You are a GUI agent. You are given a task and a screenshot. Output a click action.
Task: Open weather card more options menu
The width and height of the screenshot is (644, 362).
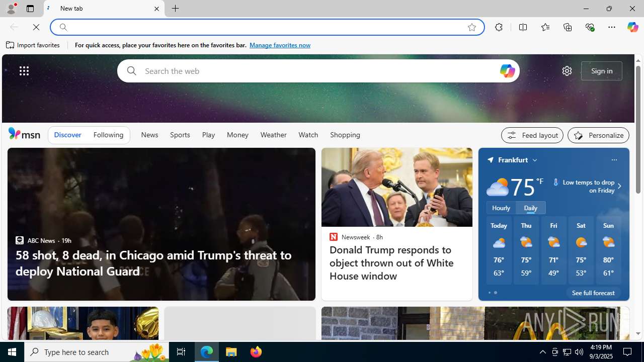pos(614,160)
